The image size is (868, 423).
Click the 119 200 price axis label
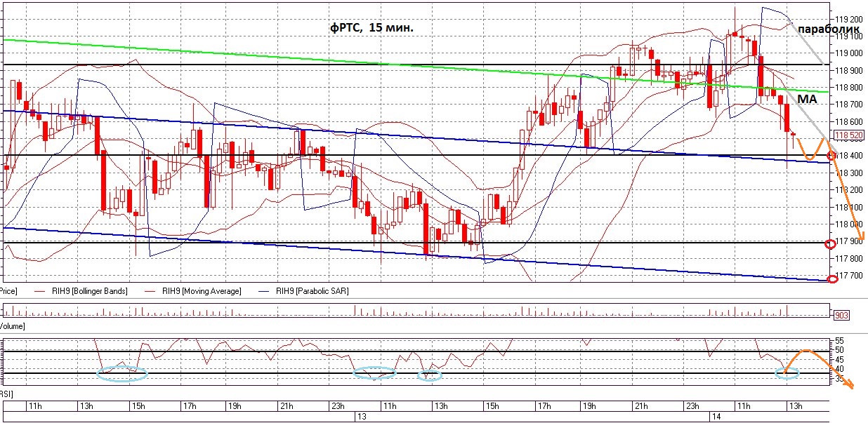coord(848,19)
